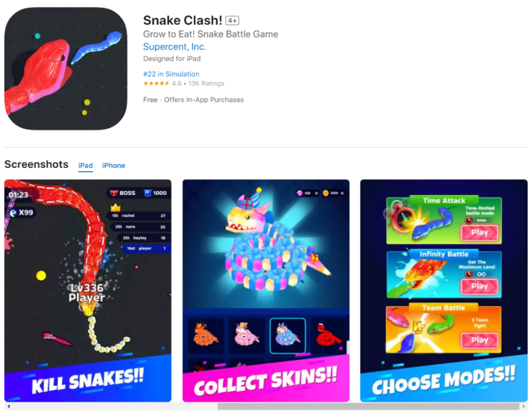
Task: Click the 4+ age rating badge
Action: [232, 20]
